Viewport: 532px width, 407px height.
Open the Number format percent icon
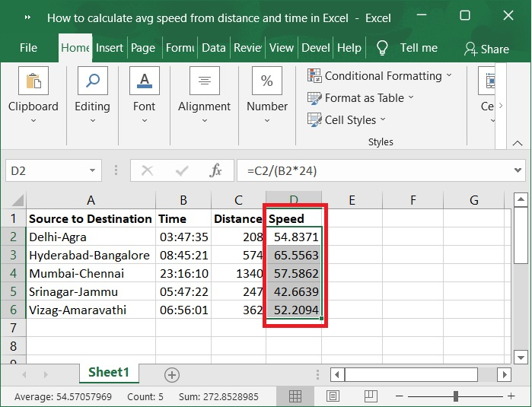[267, 81]
